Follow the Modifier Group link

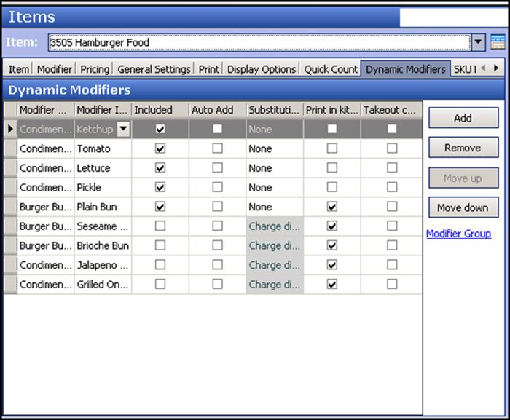click(x=458, y=234)
